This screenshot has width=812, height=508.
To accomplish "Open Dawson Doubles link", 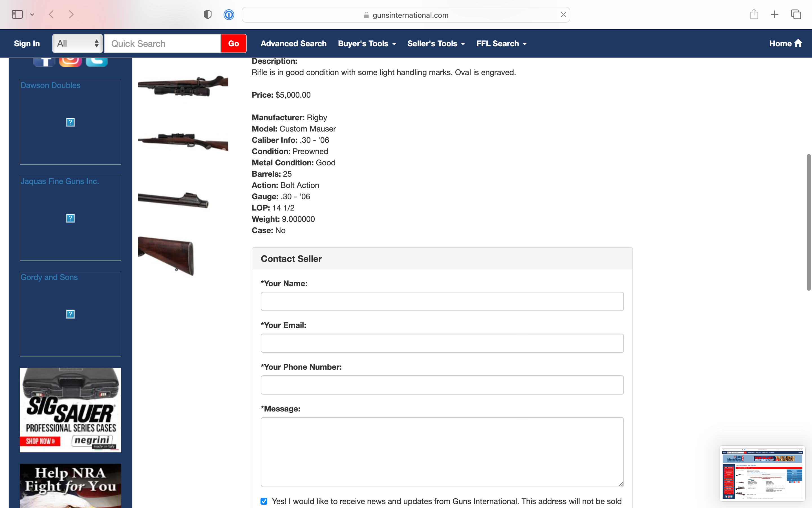I will pos(51,85).
